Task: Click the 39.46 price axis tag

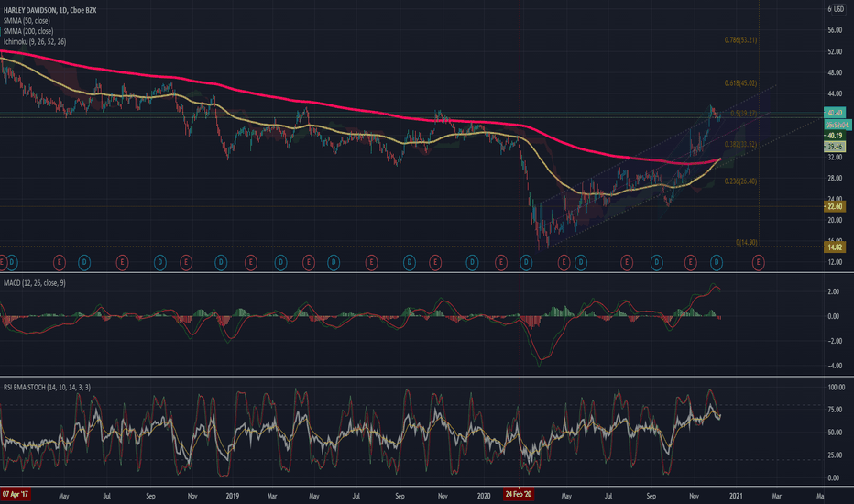Action: click(835, 147)
